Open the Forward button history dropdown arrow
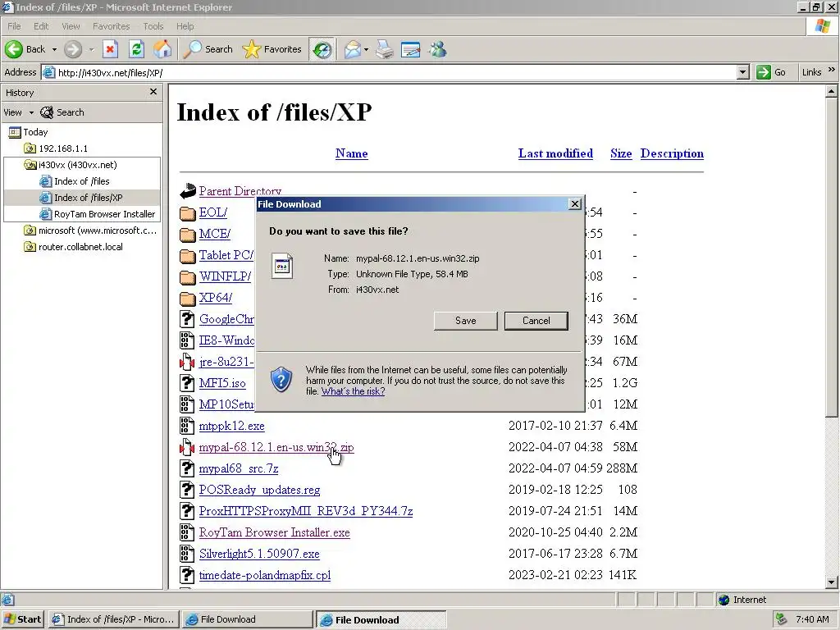 point(91,49)
